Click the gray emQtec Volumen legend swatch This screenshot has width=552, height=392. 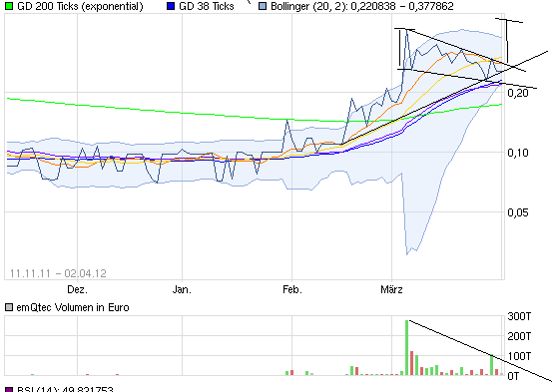pos(9,307)
